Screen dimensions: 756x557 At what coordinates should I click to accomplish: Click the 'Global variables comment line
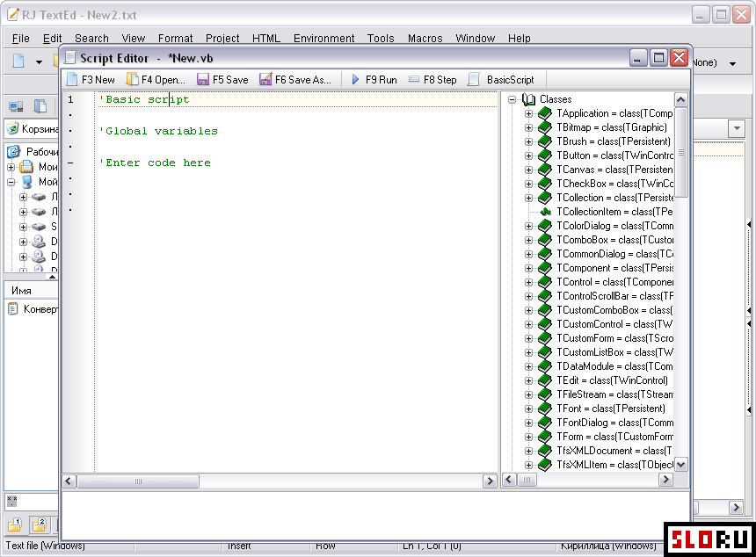[x=158, y=131]
